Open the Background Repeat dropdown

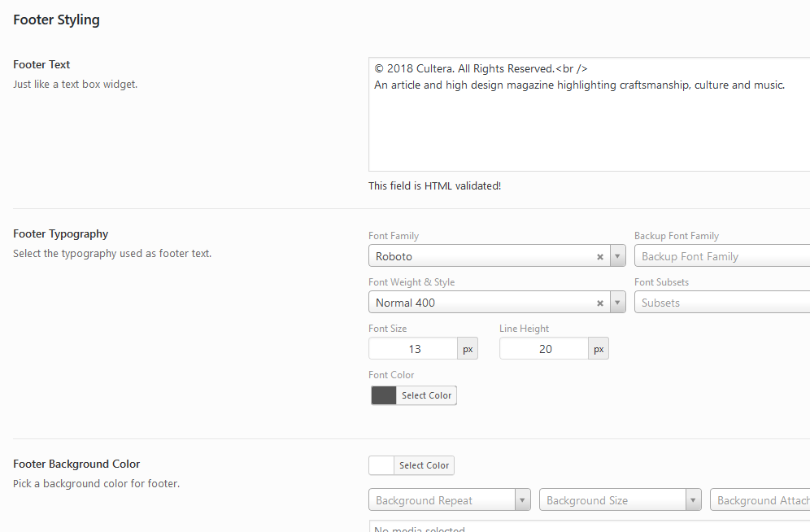pos(522,500)
